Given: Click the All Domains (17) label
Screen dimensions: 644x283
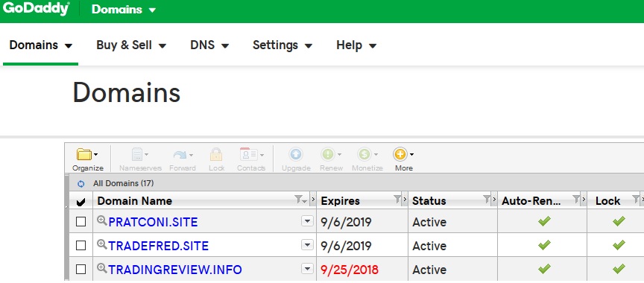Looking at the screenshot, I should tap(123, 183).
